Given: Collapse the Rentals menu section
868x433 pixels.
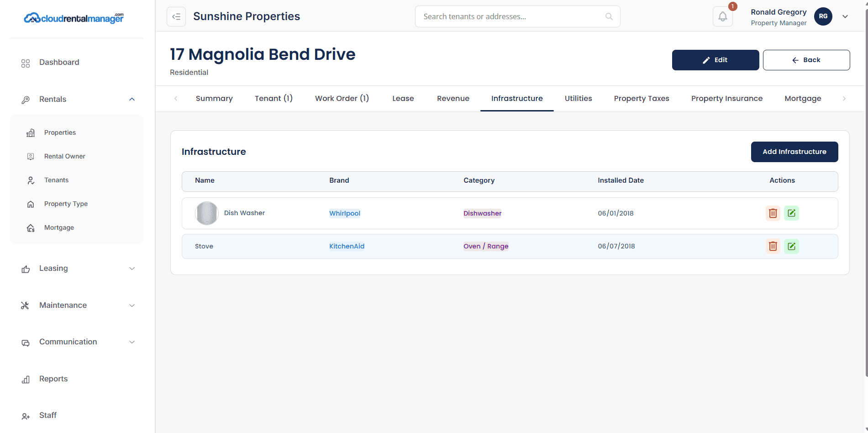Looking at the screenshot, I should [x=132, y=100].
